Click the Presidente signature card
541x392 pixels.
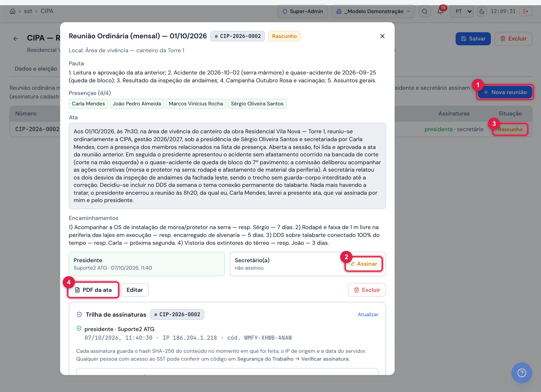point(146,264)
